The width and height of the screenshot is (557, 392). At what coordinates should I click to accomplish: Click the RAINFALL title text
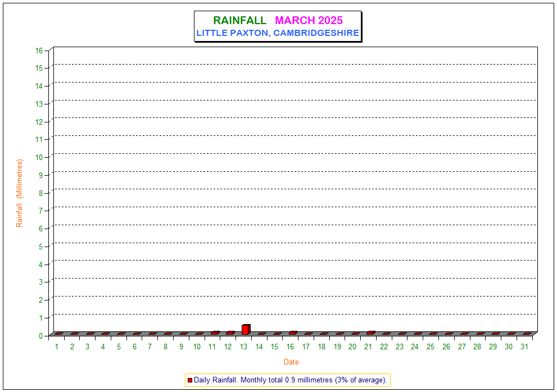[x=239, y=21]
